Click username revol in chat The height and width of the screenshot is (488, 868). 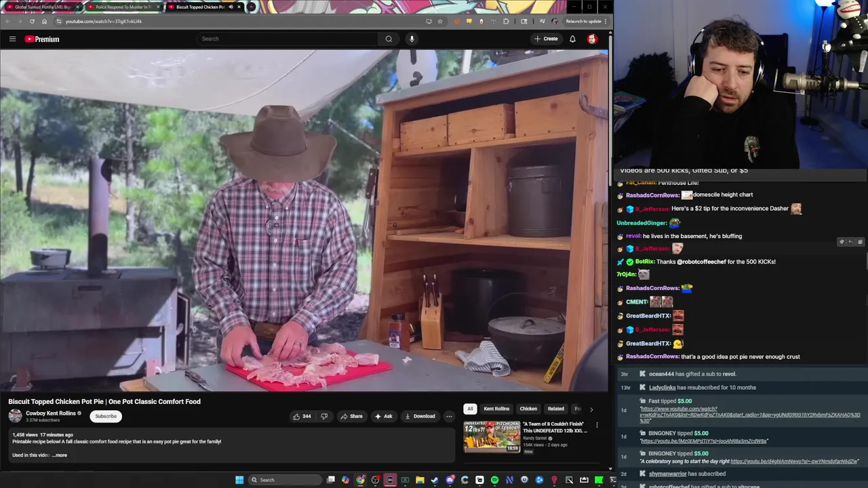point(633,236)
